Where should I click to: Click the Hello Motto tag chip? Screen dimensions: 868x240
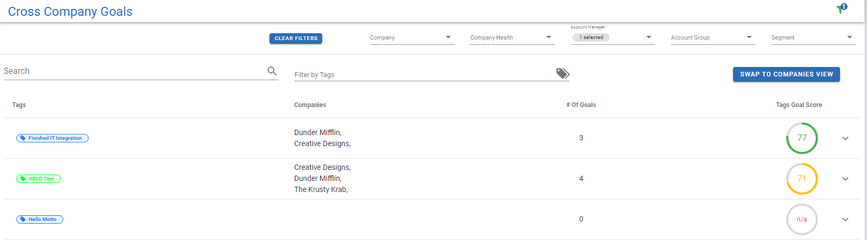tap(40, 219)
